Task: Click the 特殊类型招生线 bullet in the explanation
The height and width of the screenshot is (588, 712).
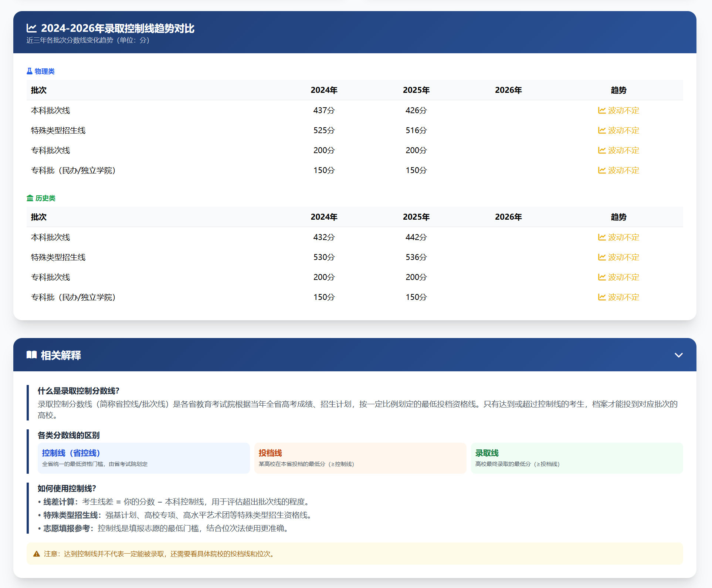Action: [x=176, y=515]
